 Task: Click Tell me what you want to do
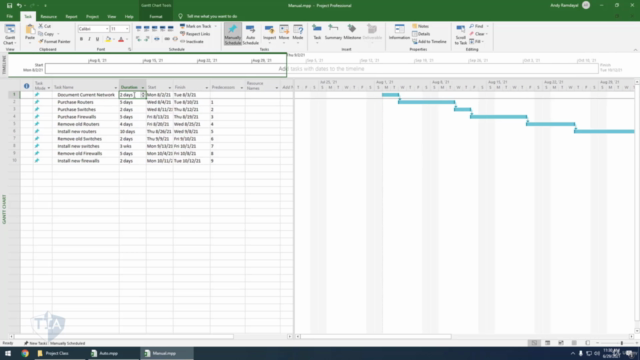coord(211,16)
